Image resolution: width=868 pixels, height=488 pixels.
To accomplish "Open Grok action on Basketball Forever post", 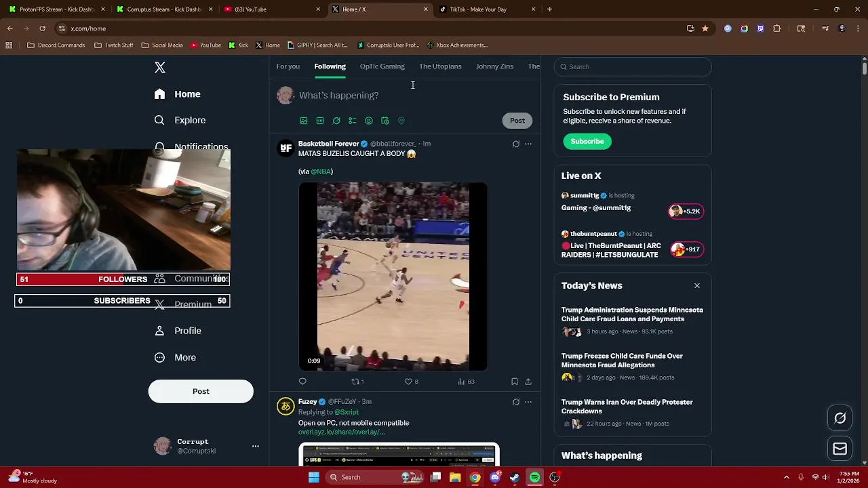I will [516, 144].
